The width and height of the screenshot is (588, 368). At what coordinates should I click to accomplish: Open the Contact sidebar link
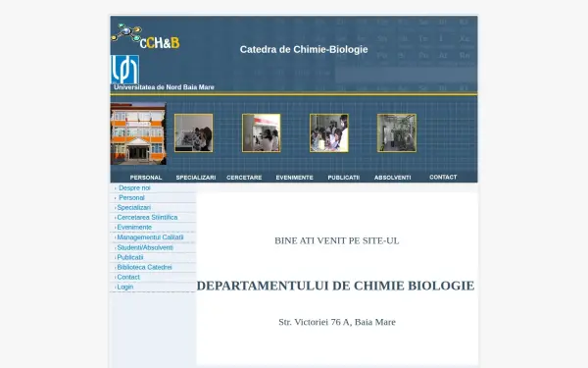tap(128, 277)
